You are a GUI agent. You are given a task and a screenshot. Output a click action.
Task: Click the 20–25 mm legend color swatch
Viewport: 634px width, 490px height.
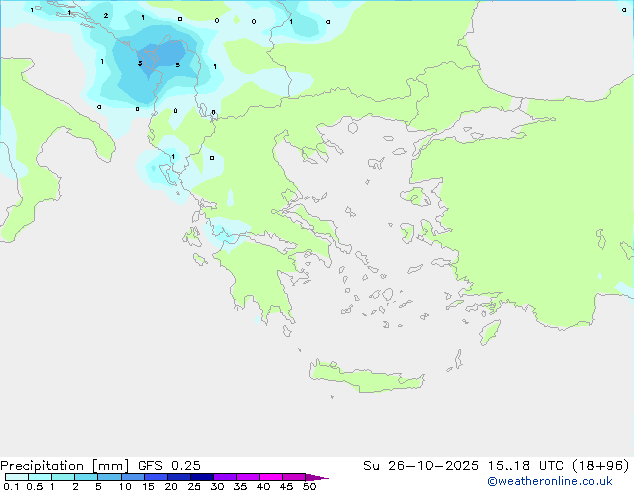coord(178,477)
